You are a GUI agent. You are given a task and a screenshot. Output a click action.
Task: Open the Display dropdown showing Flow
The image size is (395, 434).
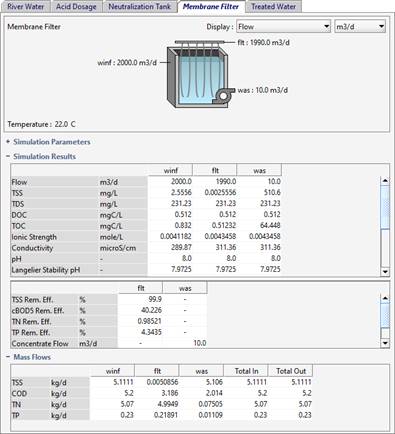click(x=283, y=27)
